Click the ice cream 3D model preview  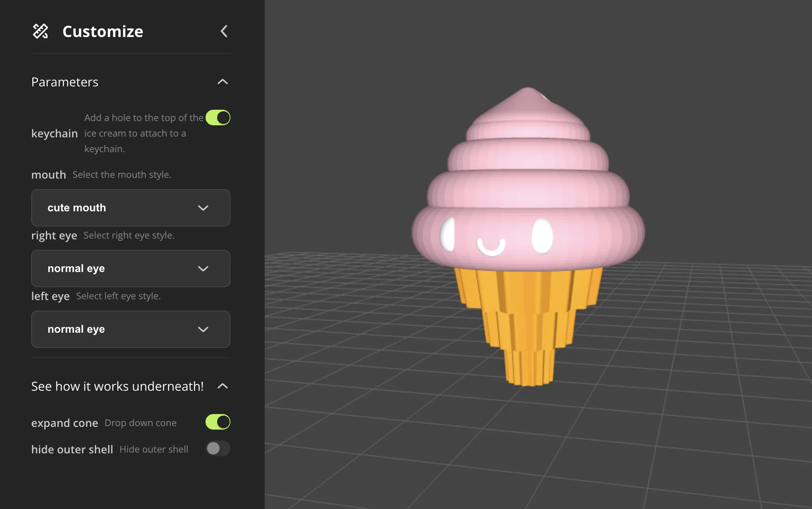click(528, 237)
